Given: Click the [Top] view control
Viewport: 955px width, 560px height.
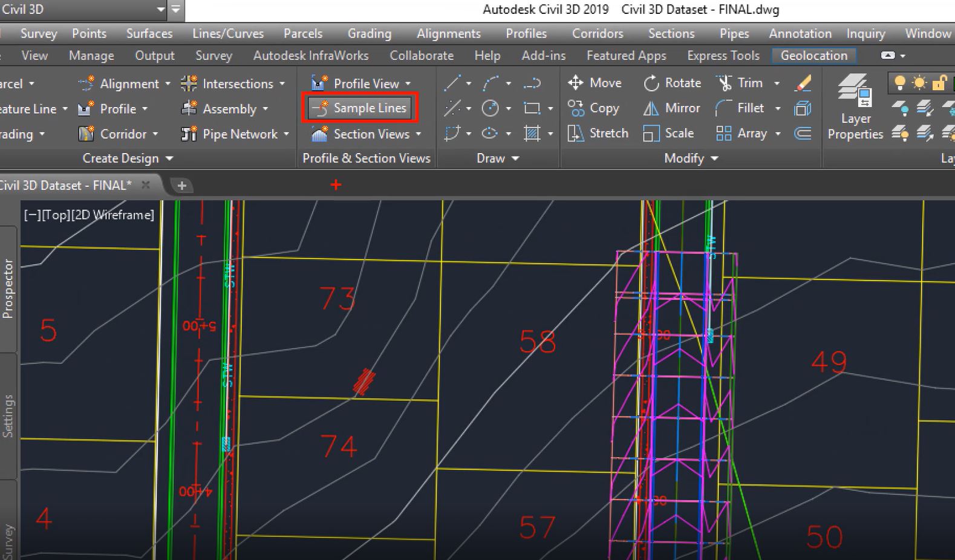Looking at the screenshot, I should 56,215.
